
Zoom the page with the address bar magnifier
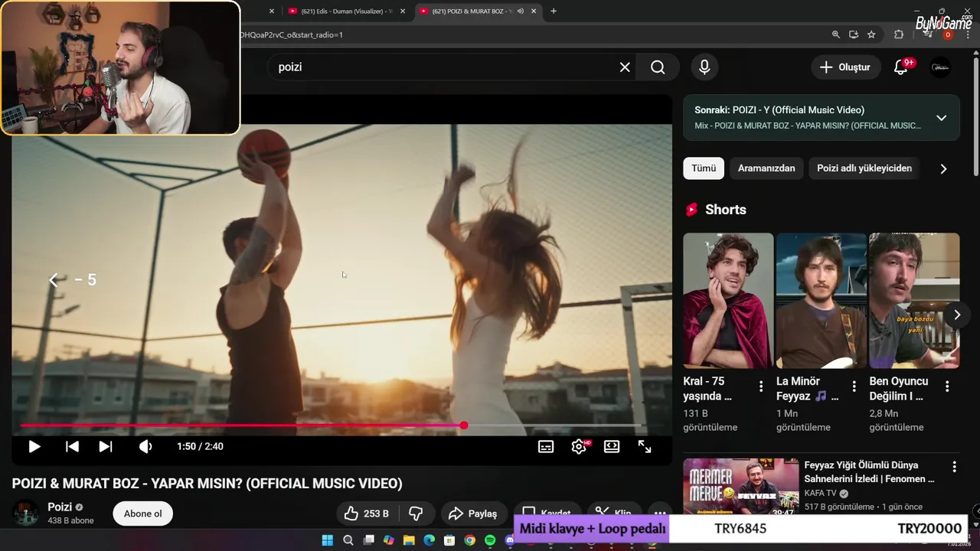(x=836, y=34)
